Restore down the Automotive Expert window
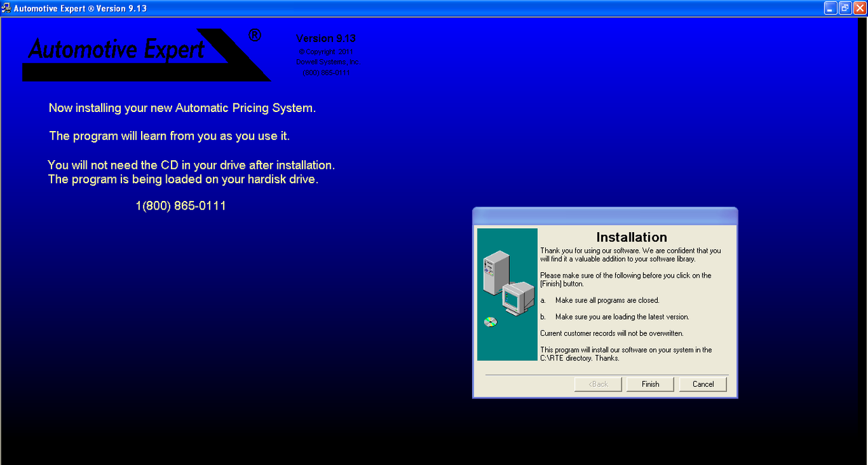868x465 pixels. [845, 8]
